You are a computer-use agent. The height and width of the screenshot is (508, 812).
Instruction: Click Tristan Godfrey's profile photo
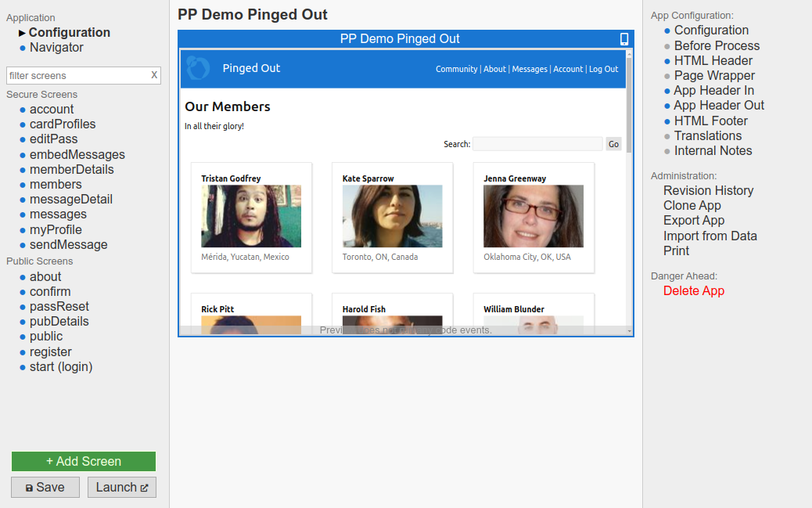[251, 216]
